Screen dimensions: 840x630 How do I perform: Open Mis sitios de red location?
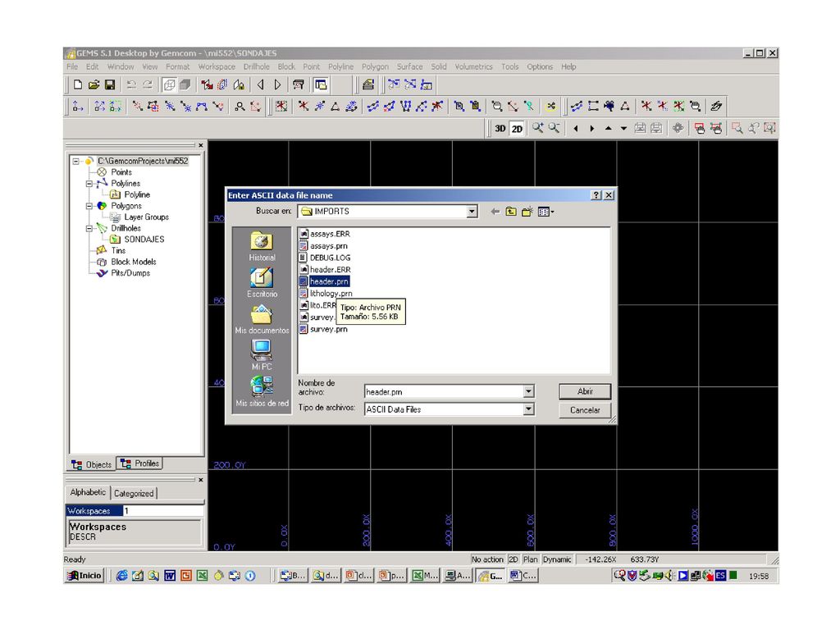(262, 392)
